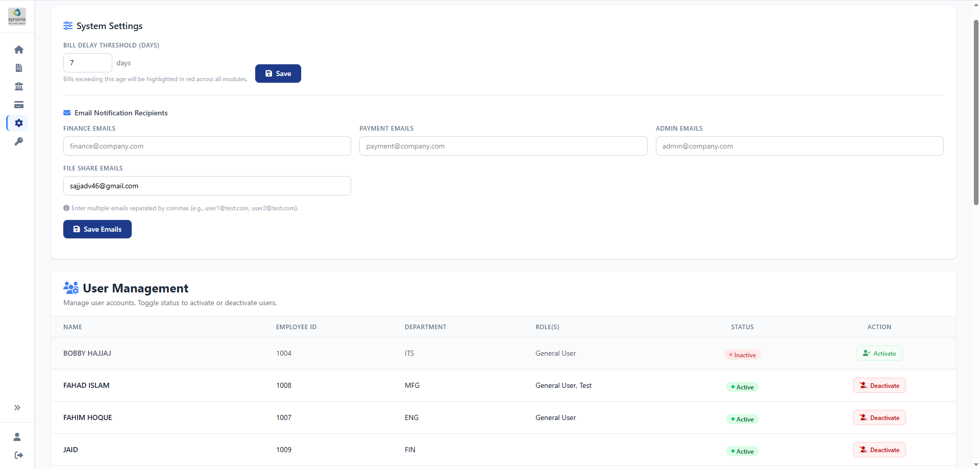Deactivate user FAHIM HOQUE
Viewport: 980px width, 469px height.
click(x=879, y=417)
